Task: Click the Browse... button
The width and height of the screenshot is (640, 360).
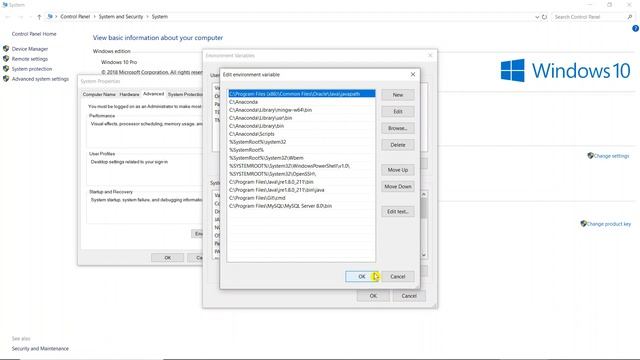Action: 398,128
